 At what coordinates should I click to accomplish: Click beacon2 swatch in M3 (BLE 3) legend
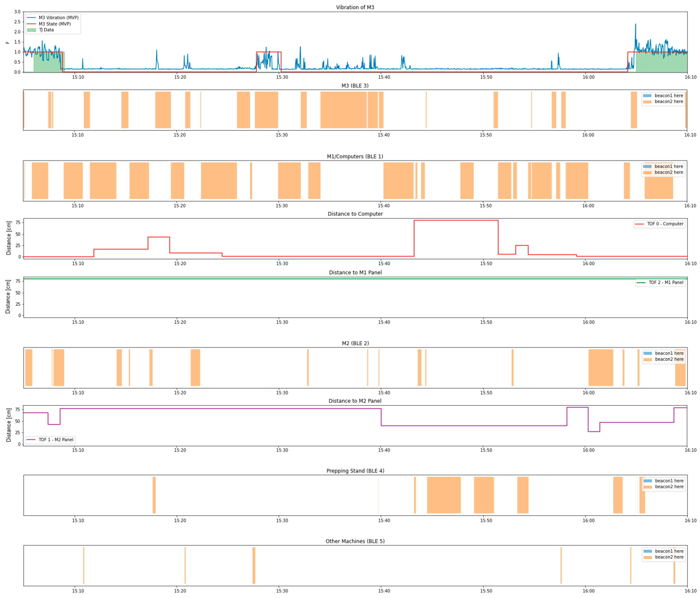click(x=647, y=102)
